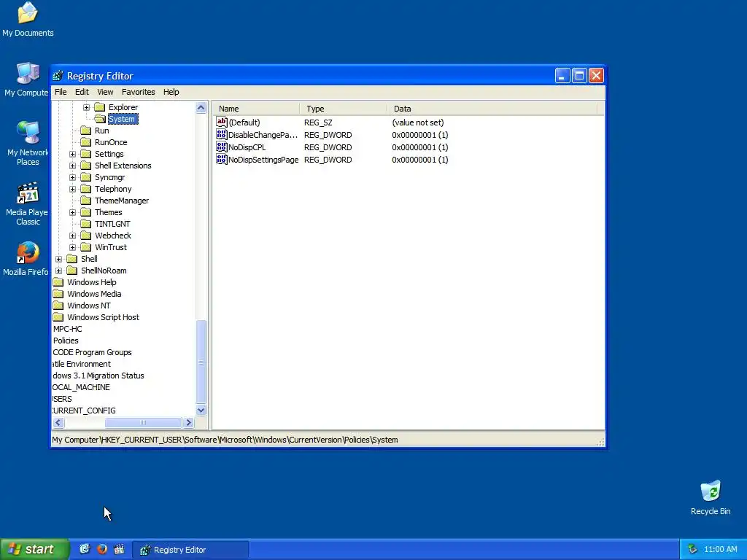The height and width of the screenshot is (560, 747).
Task: Click the Registry Editor title bar icon
Action: pos(58,76)
